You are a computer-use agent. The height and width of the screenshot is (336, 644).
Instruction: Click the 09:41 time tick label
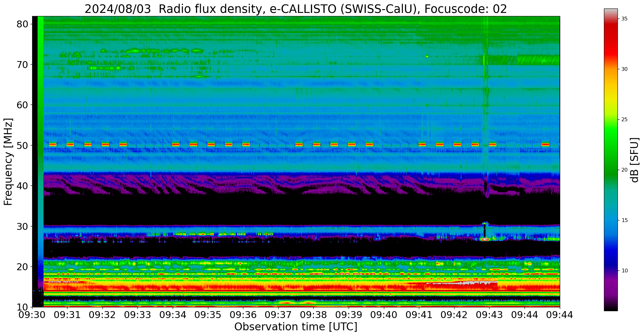[419, 315]
